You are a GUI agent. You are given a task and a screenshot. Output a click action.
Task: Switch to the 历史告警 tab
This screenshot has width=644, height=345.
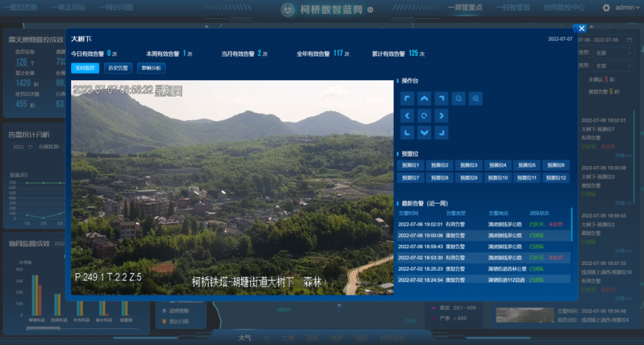point(119,68)
